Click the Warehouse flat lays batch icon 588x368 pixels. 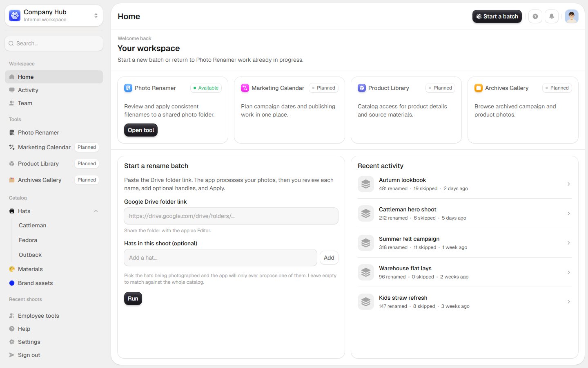pos(366,272)
